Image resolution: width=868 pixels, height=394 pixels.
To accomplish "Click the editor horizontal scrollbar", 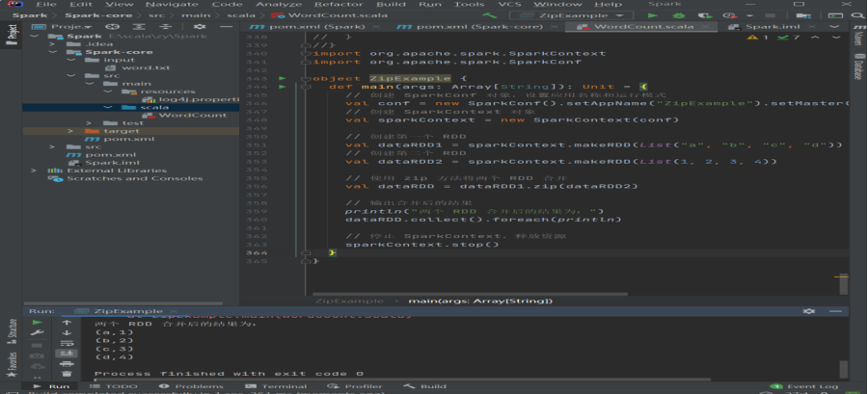I will pos(470,294).
